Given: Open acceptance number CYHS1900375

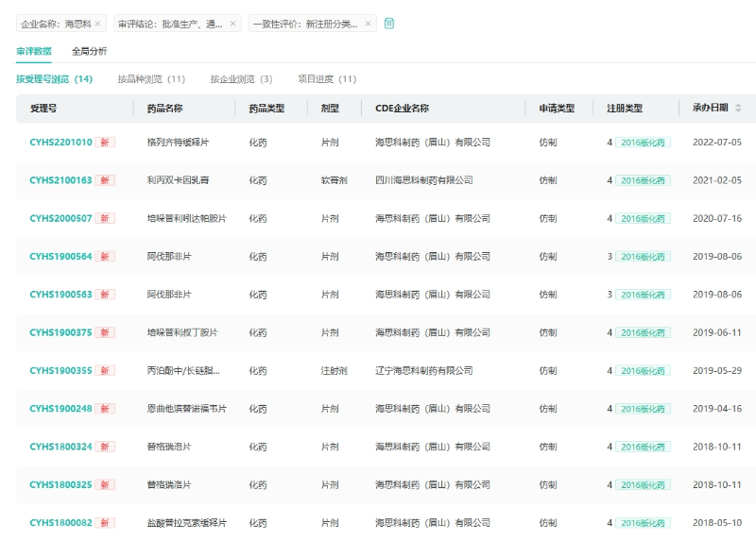Looking at the screenshot, I should [x=60, y=333].
